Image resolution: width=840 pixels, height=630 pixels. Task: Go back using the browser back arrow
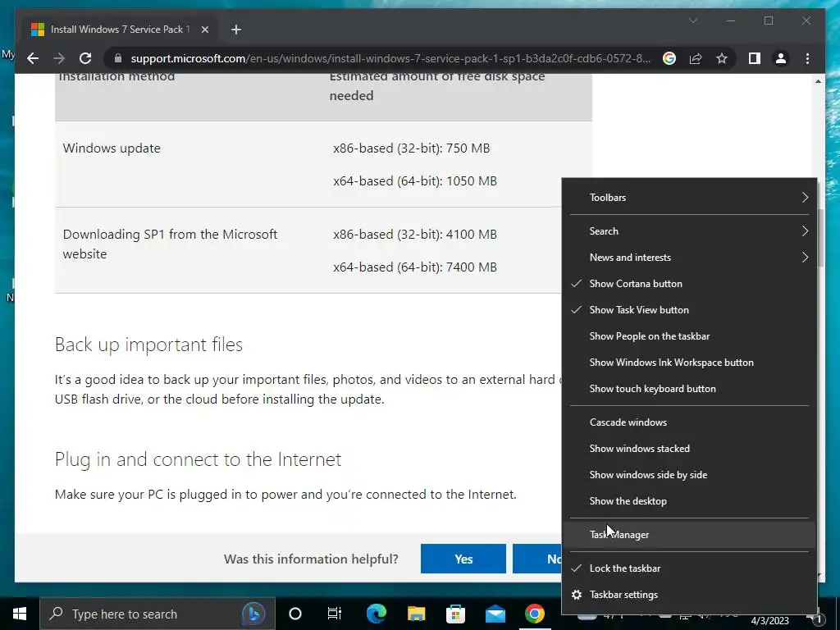coord(33,58)
